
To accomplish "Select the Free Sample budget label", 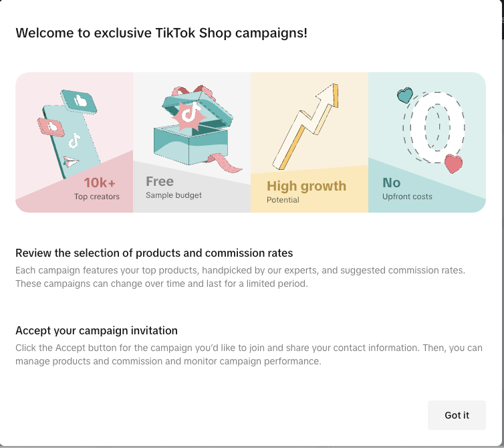I will [173, 187].
